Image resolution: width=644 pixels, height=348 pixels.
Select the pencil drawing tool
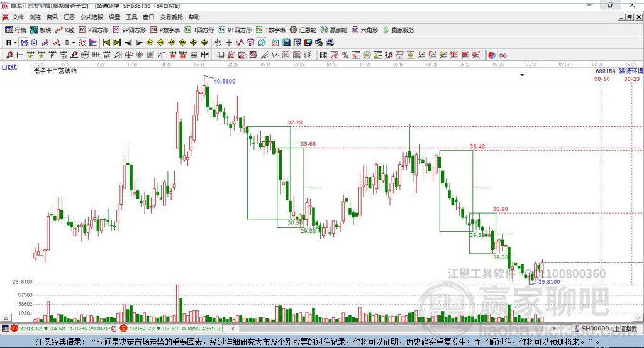point(9,55)
